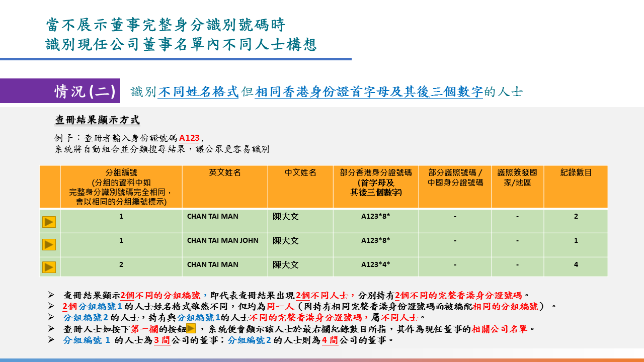The height and width of the screenshot is (362, 644).
Task: Click the record count 4 cell
Action: [x=576, y=264]
